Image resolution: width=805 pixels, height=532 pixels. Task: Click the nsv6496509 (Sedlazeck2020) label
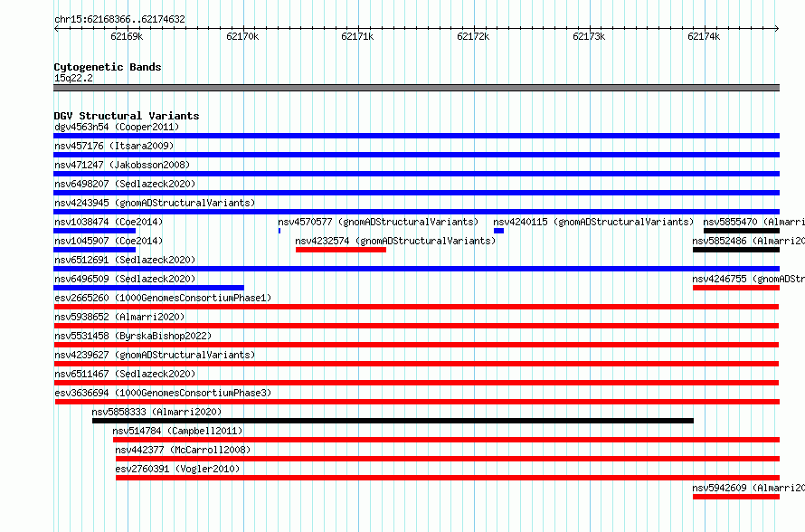click(125, 279)
